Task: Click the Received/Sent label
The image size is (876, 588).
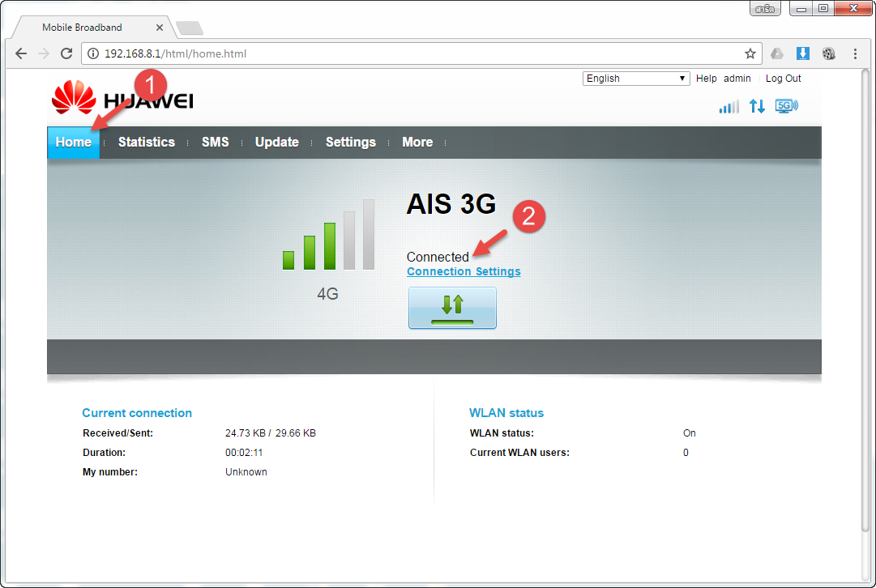Action: (x=118, y=433)
